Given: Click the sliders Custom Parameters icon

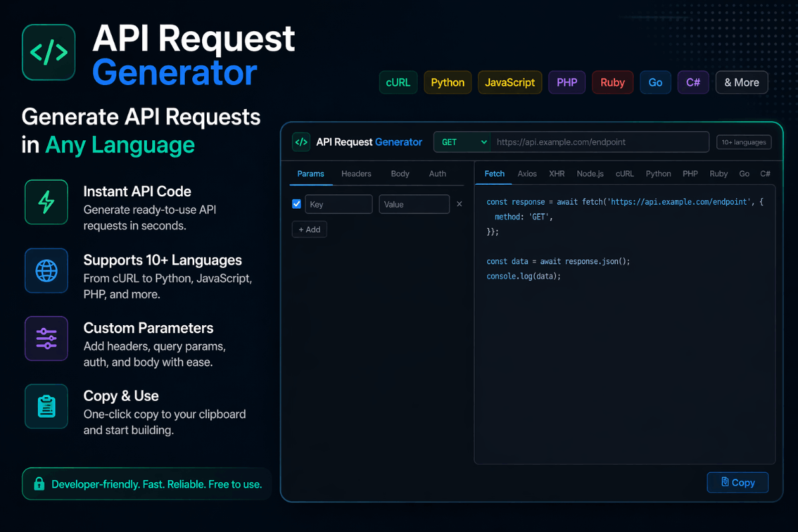Looking at the screenshot, I should coord(47,338).
